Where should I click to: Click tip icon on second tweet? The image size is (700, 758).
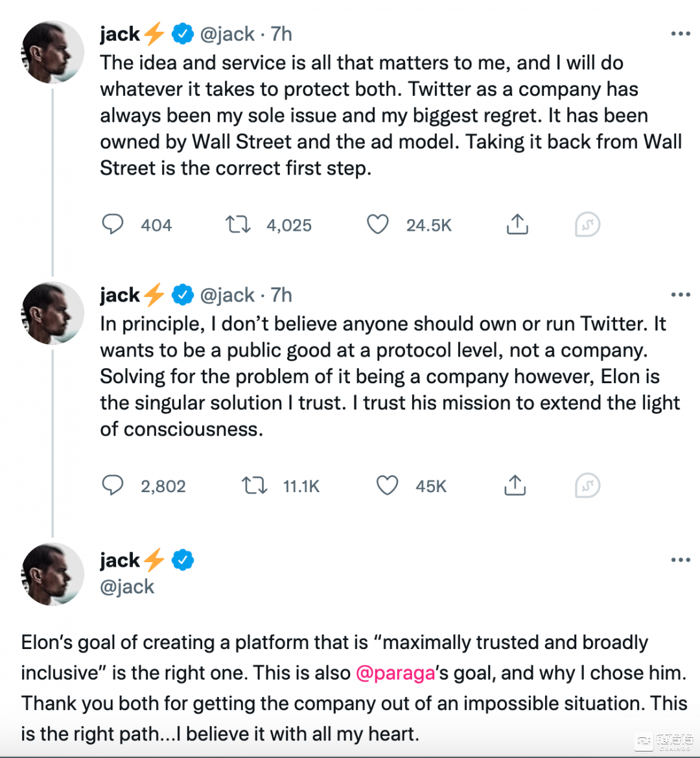coord(587,486)
